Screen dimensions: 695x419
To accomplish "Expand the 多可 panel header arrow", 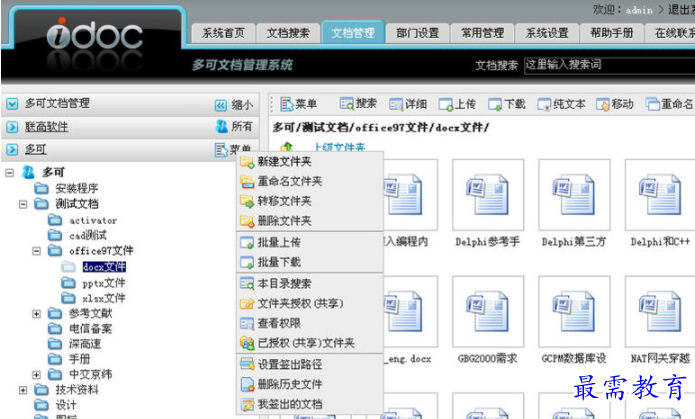I will 12,149.
